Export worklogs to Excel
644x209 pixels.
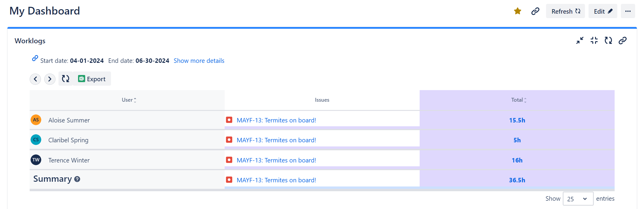click(92, 79)
